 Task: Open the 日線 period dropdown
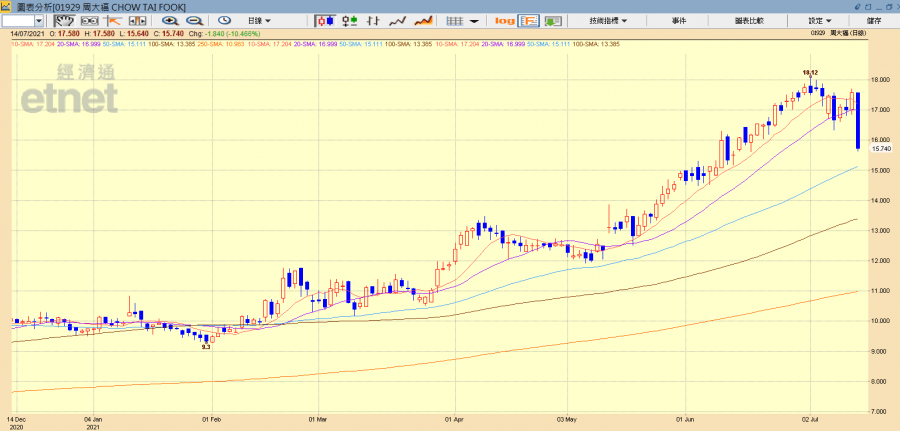[262, 20]
